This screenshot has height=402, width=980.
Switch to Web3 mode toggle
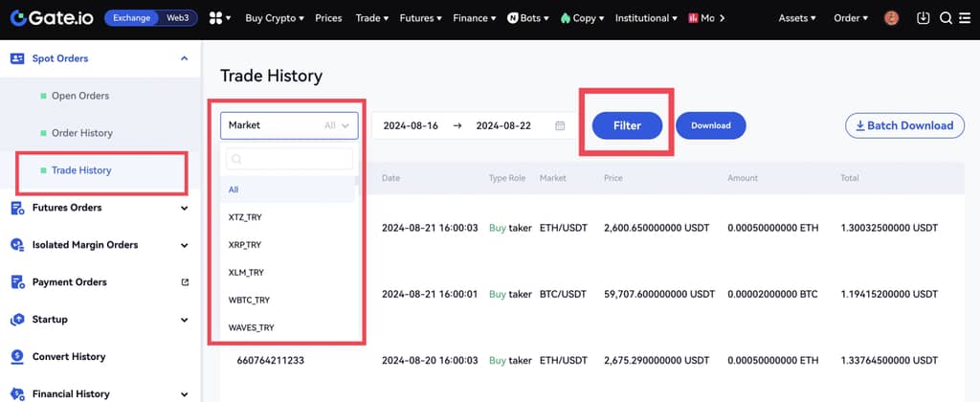(x=178, y=18)
